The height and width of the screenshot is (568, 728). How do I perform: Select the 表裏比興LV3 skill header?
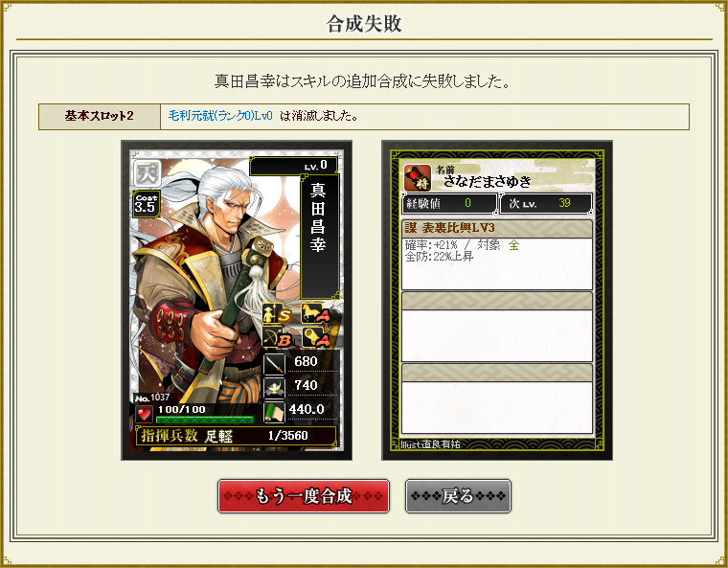click(497, 228)
